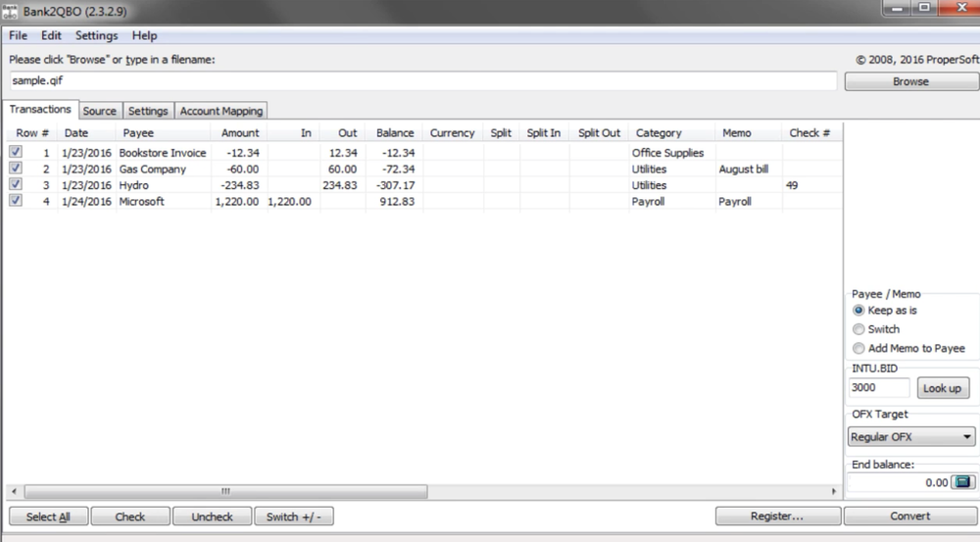The height and width of the screenshot is (542, 980).
Task: Switch to the Account Mapping tab
Action: point(221,111)
